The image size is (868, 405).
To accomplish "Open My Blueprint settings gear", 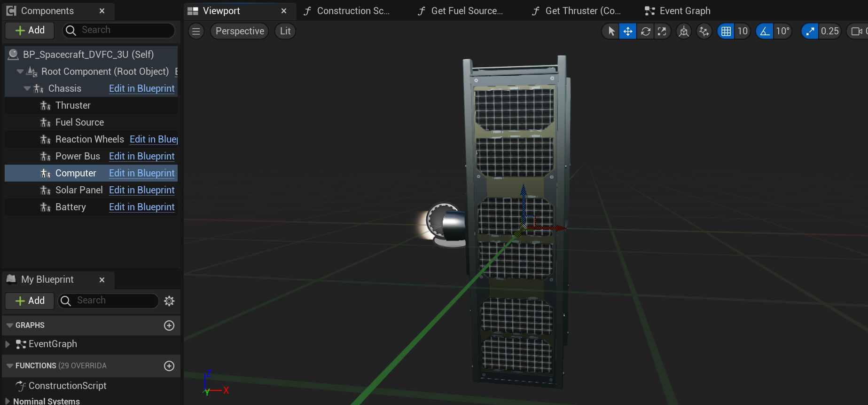I will [x=169, y=301].
